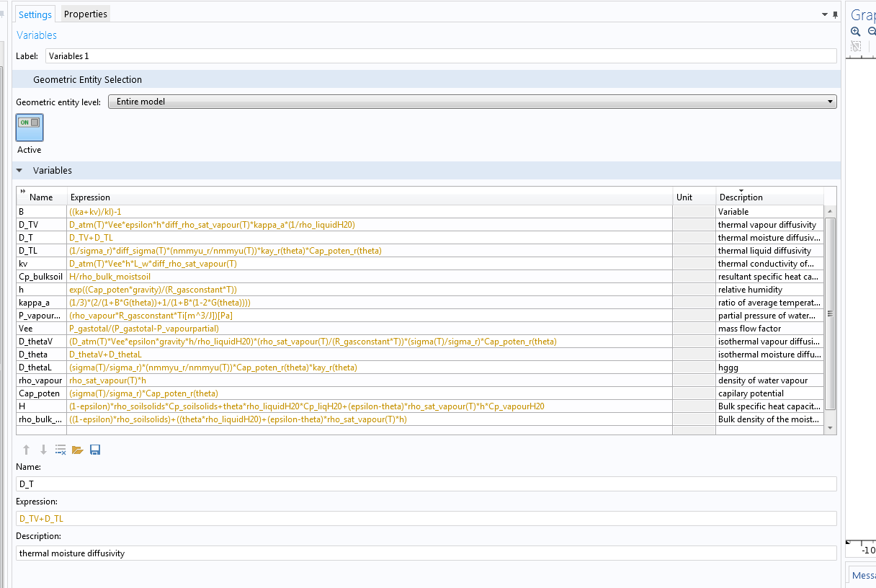Screen dimensions: 876x588
Task: Collapse the Variables section
Action: (x=20, y=171)
